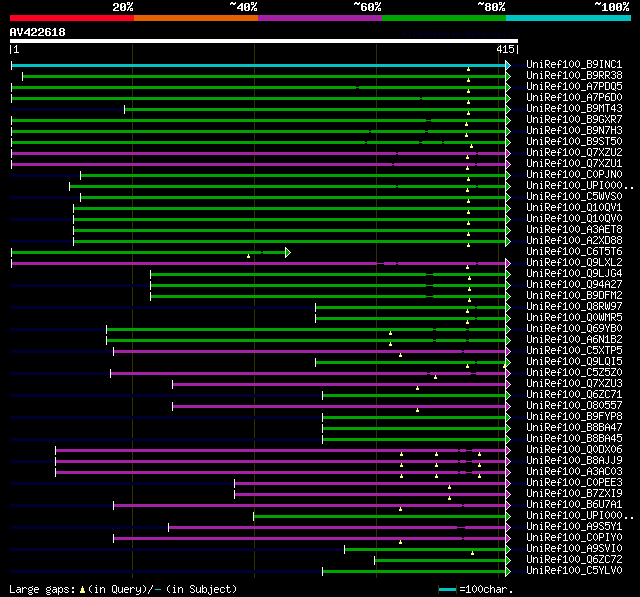The image size is (640, 597).
Task: Click the green UniRef100_Q6ZC71 alignment bar
Action: click(x=414, y=396)
